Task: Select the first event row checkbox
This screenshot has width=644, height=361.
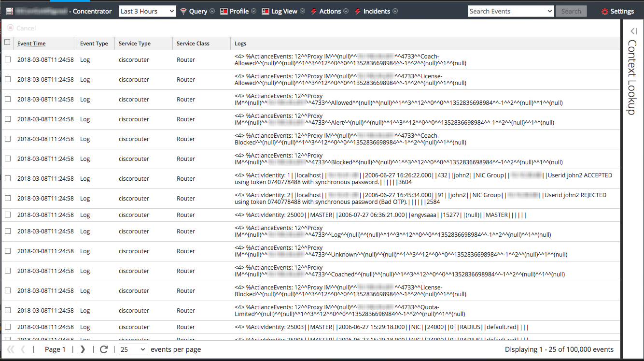Action: 7,59
